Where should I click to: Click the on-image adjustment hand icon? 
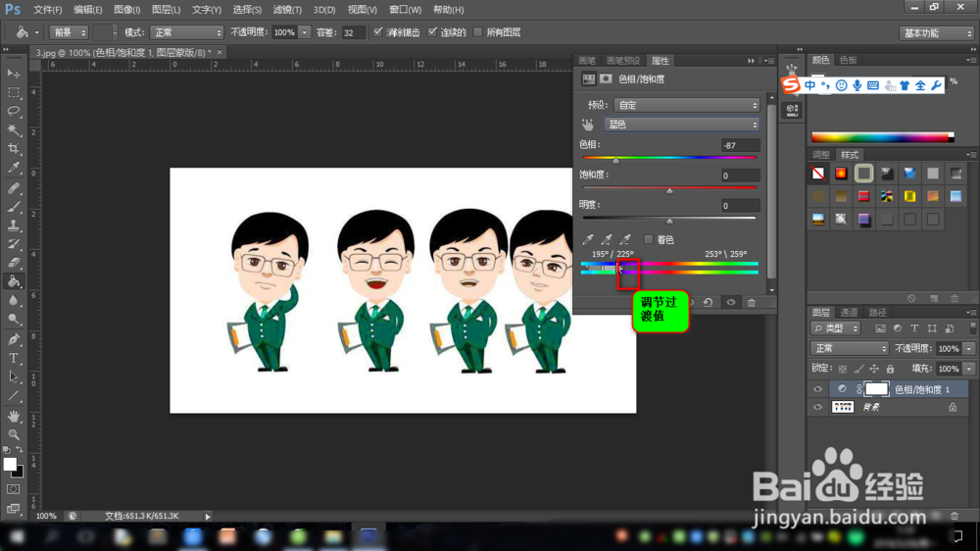click(587, 125)
